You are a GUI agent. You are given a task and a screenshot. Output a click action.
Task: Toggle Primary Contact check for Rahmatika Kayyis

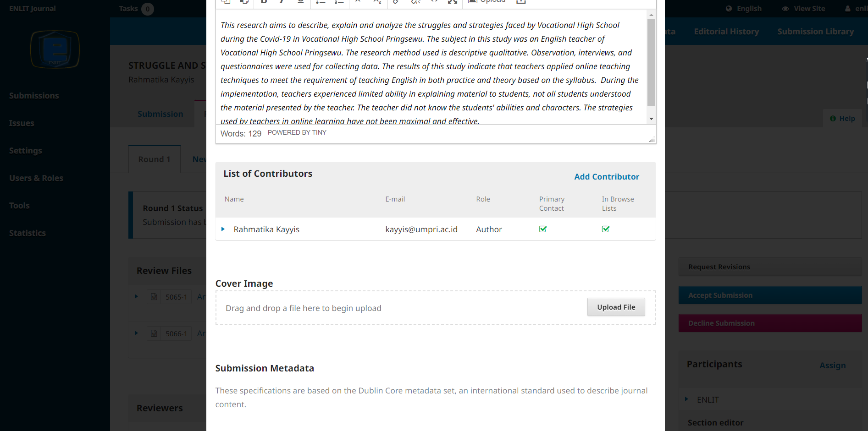[543, 229]
